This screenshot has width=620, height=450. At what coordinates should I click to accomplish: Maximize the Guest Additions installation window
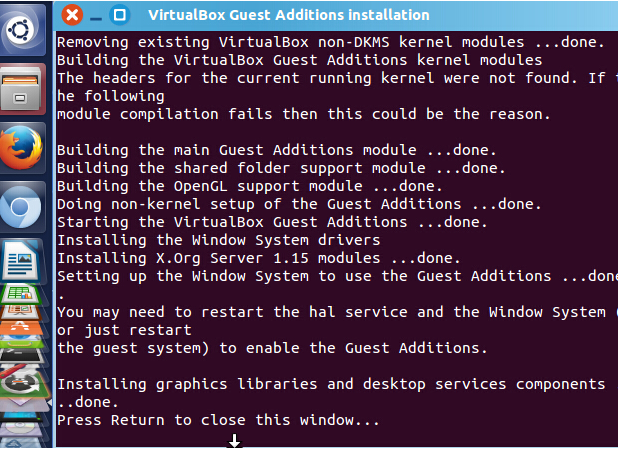[x=119, y=15]
